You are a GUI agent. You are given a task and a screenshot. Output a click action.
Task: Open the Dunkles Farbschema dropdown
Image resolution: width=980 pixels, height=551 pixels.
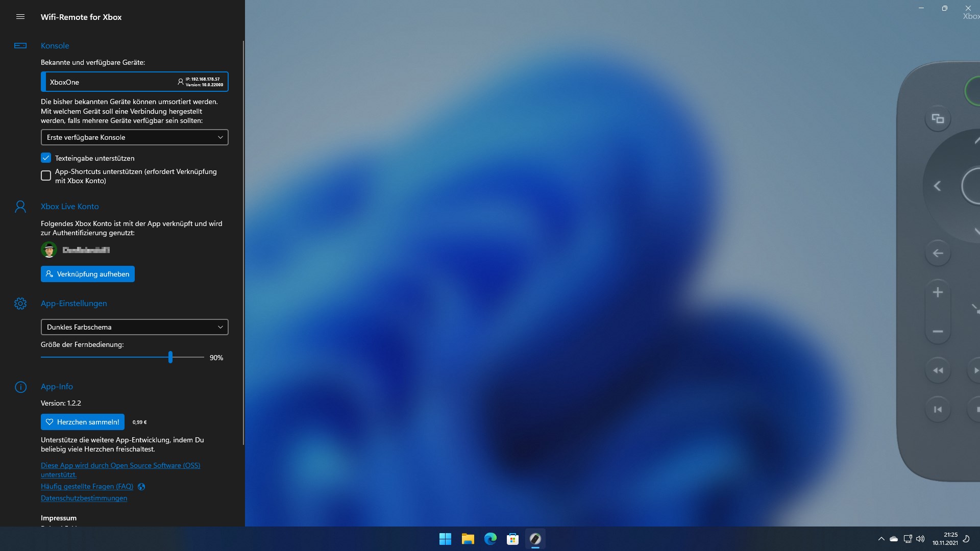point(134,327)
